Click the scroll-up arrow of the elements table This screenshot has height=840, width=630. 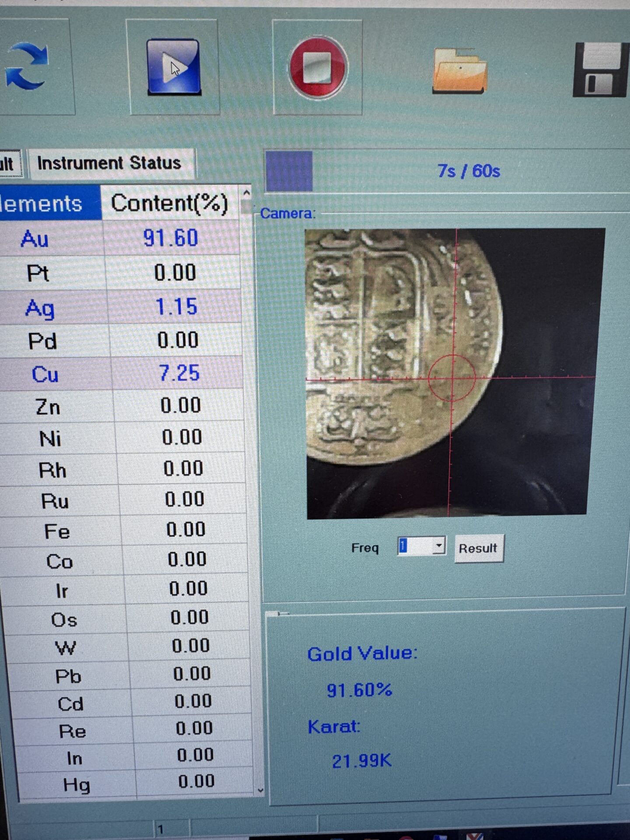point(247,193)
